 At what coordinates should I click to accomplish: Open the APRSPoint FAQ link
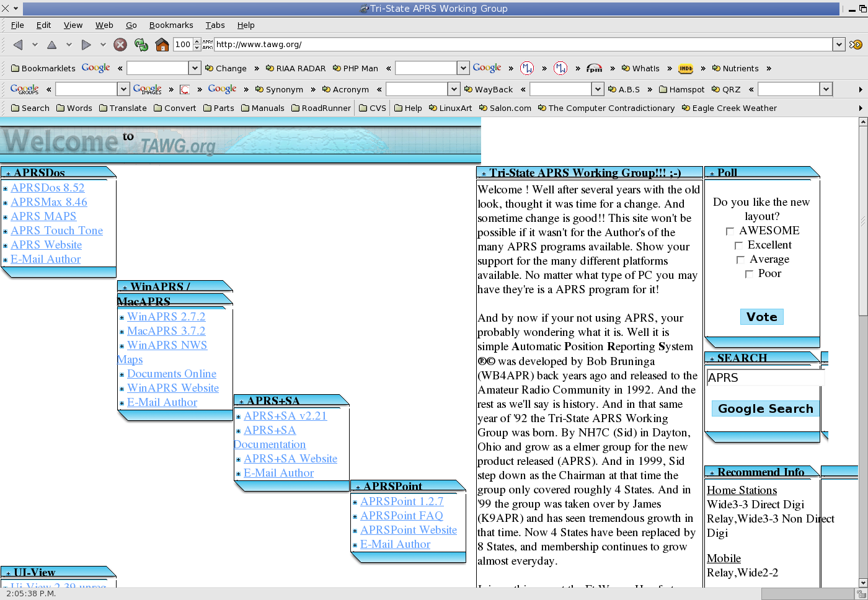coord(402,516)
